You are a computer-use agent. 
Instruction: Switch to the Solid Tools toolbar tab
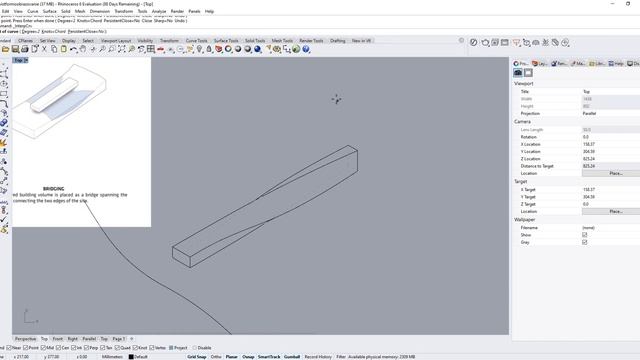(x=255, y=41)
